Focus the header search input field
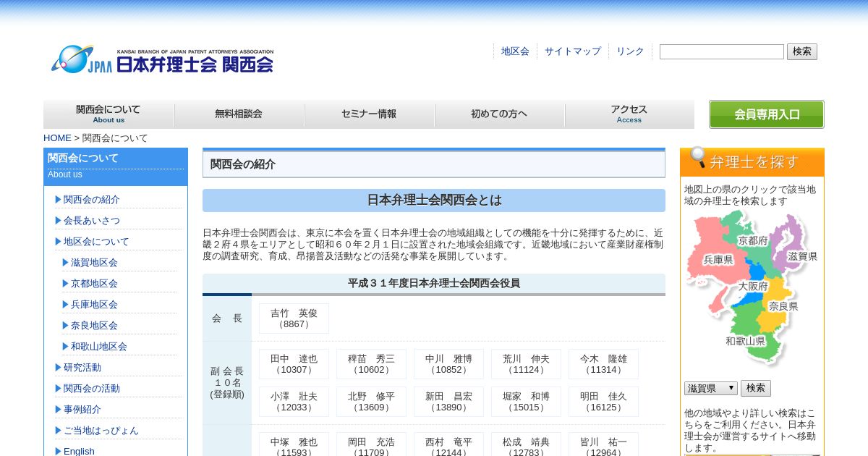 pos(721,51)
